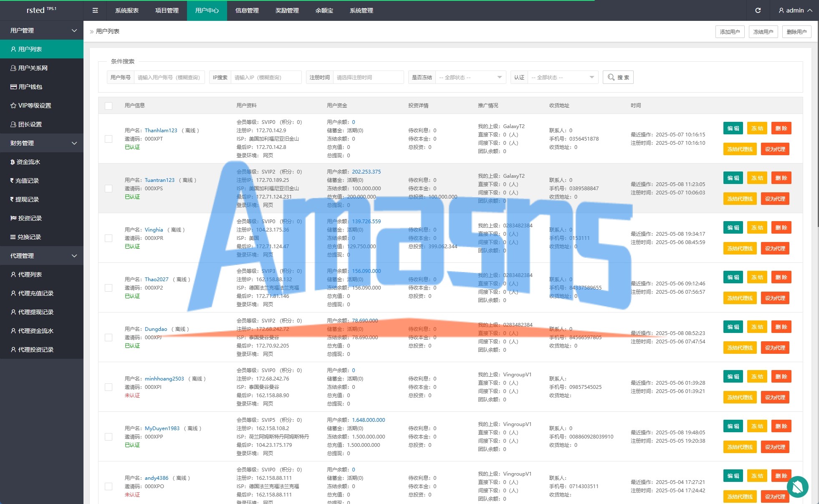
Task: Click the refresh icon in top bar
Action: (758, 10)
